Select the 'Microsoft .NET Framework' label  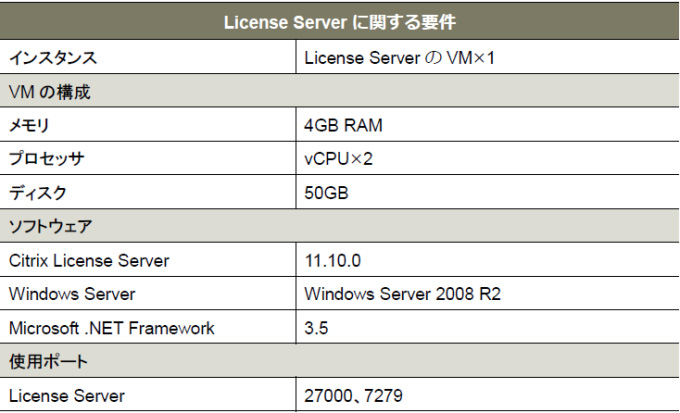[x=111, y=328]
